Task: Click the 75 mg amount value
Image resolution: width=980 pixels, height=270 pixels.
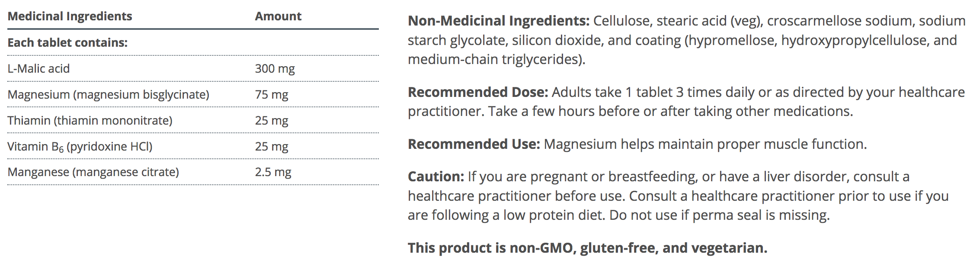Action: 272,94
